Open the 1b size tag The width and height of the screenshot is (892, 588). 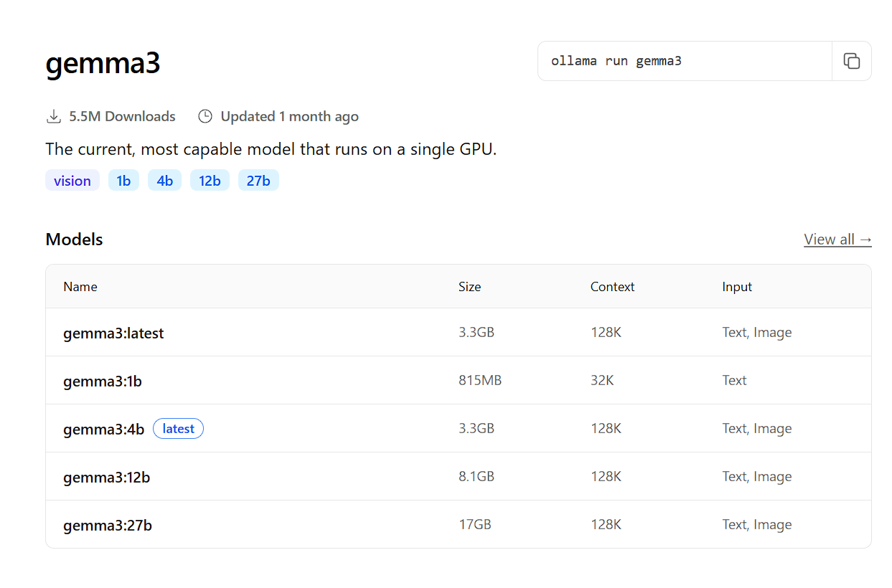point(123,181)
